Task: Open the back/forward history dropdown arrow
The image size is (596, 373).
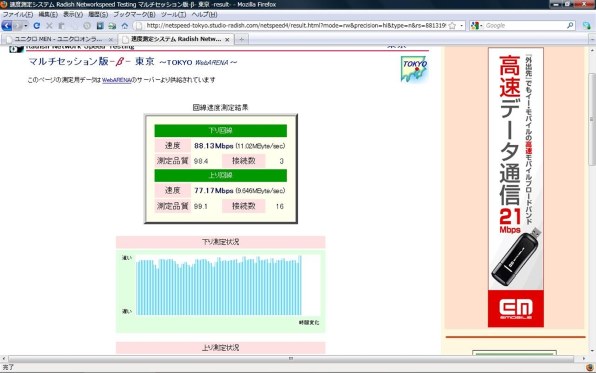Action: [x=25, y=26]
